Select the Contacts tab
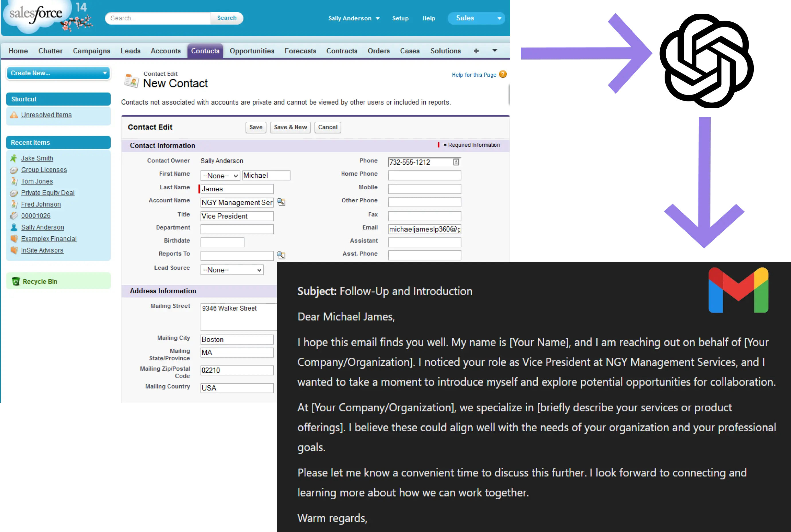 (x=205, y=51)
